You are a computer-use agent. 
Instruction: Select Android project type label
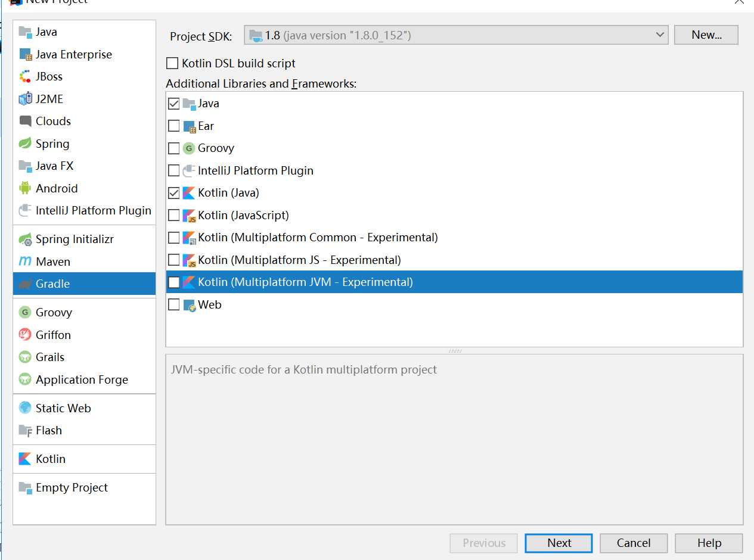(x=57, y=188)
